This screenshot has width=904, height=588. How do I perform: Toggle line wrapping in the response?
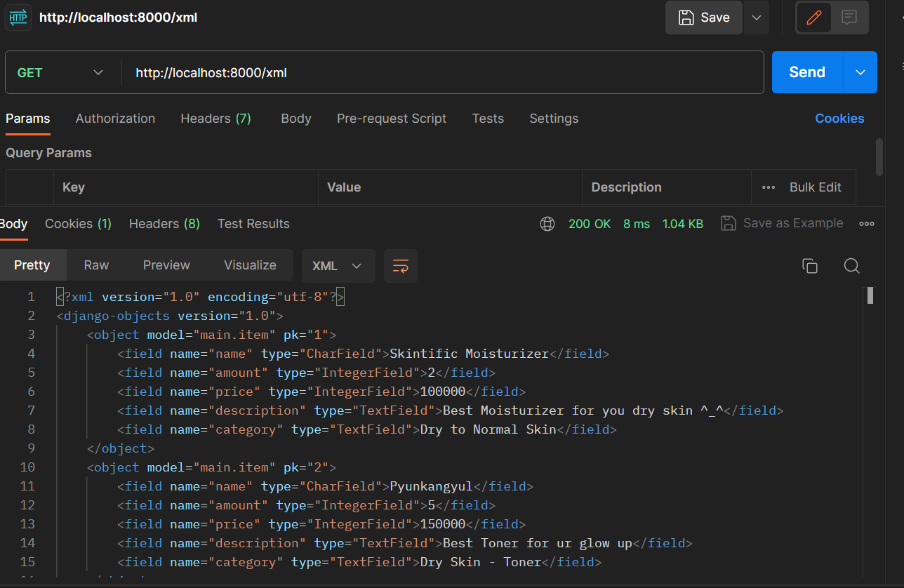(x=400, y=266)
